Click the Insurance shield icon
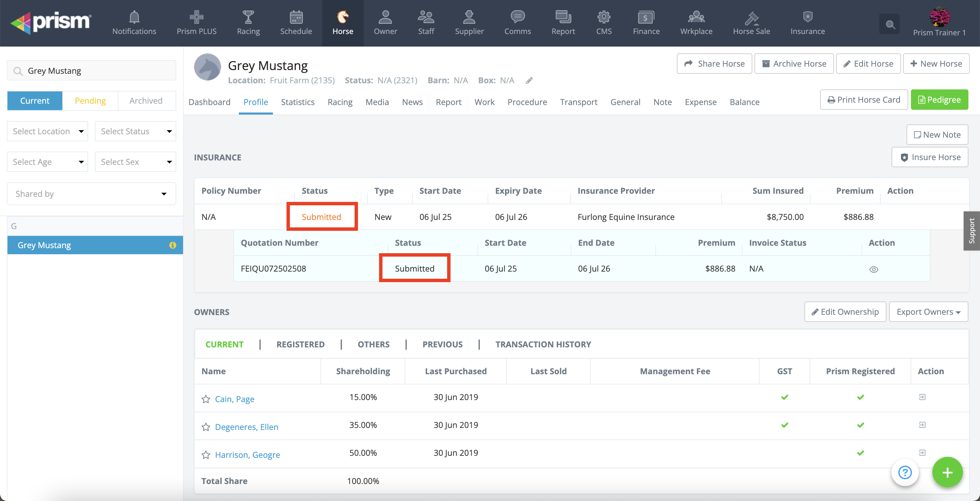Image resolution: width=980 pixels, height=501 pixels. pyautogui.click(x=807, y=17)
